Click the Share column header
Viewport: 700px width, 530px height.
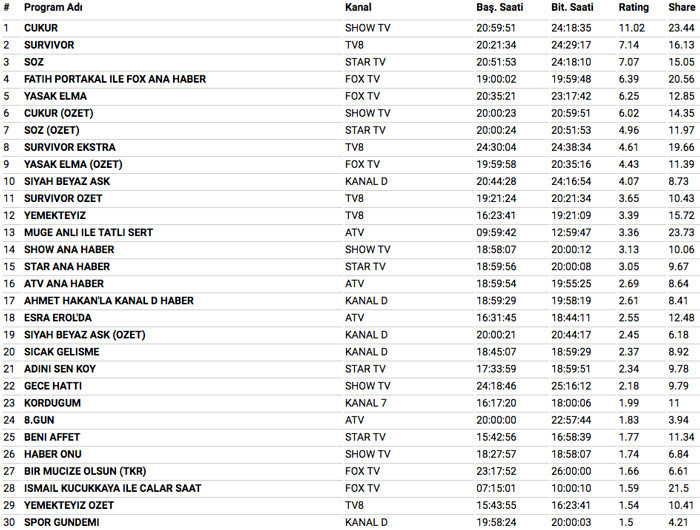(x=681, y=8)
